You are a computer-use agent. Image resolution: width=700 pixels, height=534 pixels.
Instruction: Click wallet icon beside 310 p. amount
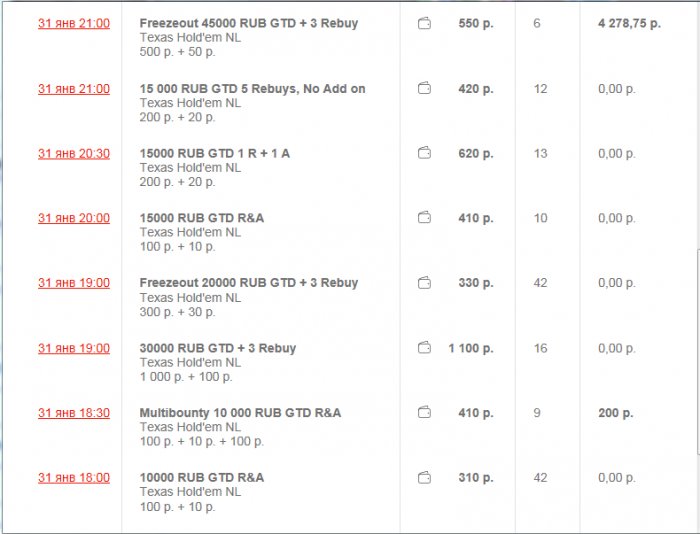pos(424,478)
